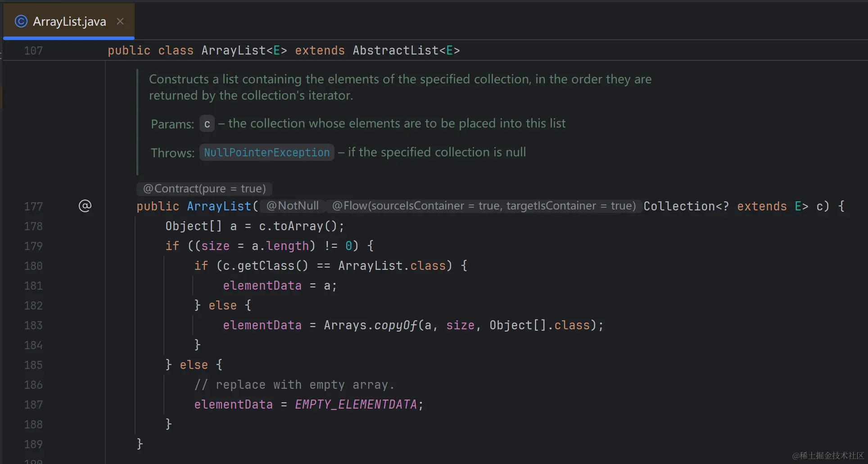This screenshot has height=464, width=868.
Task: Click line number 188 in the gutter
Action: (33, 424)
